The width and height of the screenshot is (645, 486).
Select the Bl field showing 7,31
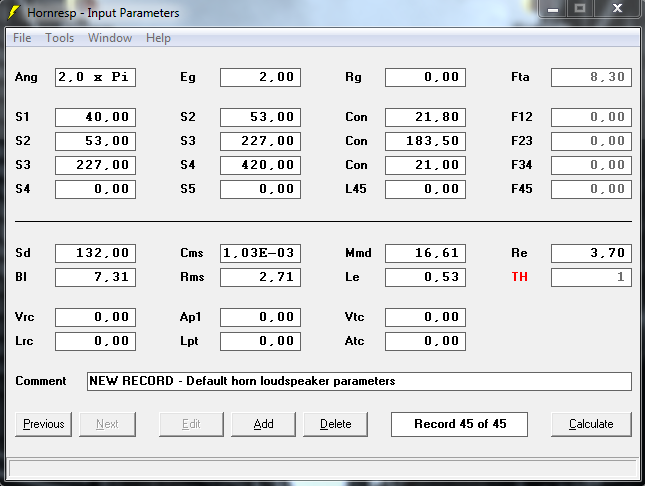click(95, 277)
